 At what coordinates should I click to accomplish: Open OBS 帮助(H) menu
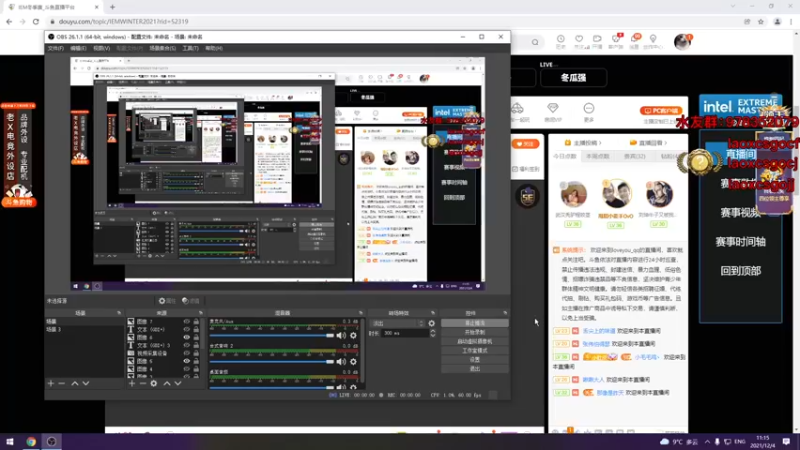tap(214, 48)
